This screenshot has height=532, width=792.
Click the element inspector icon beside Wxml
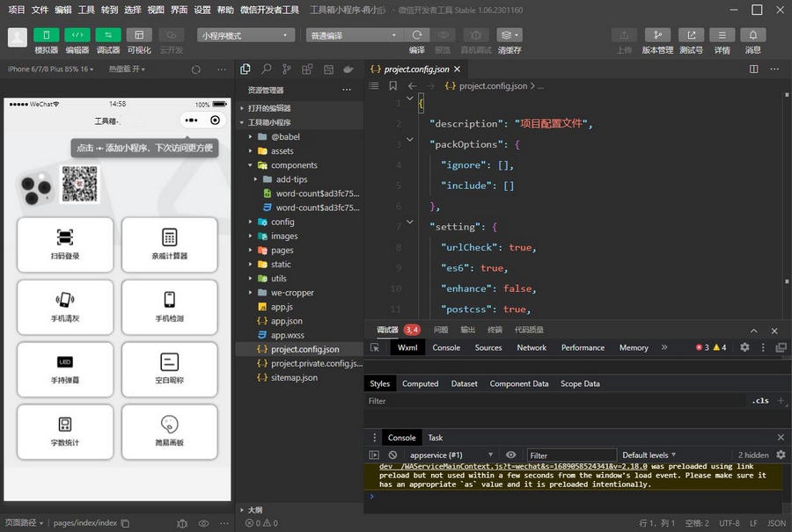pos(376,347)
